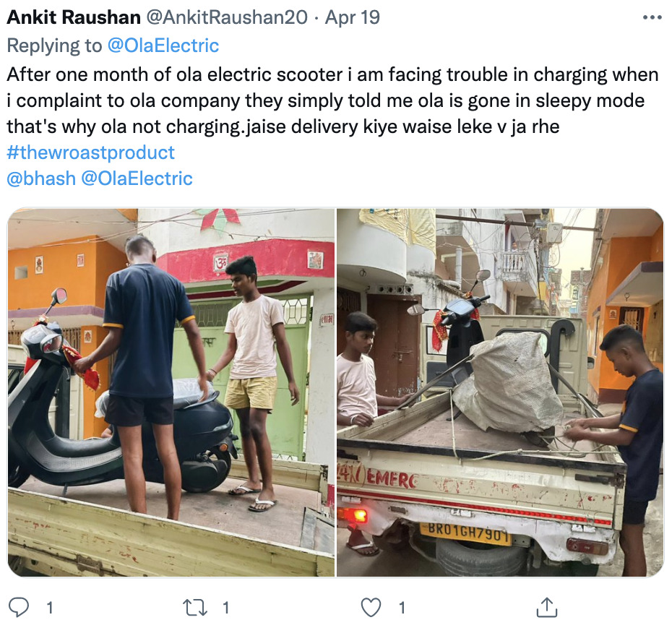Click the retweet count number
The image size is (672, 633).
tap(226, 608)
